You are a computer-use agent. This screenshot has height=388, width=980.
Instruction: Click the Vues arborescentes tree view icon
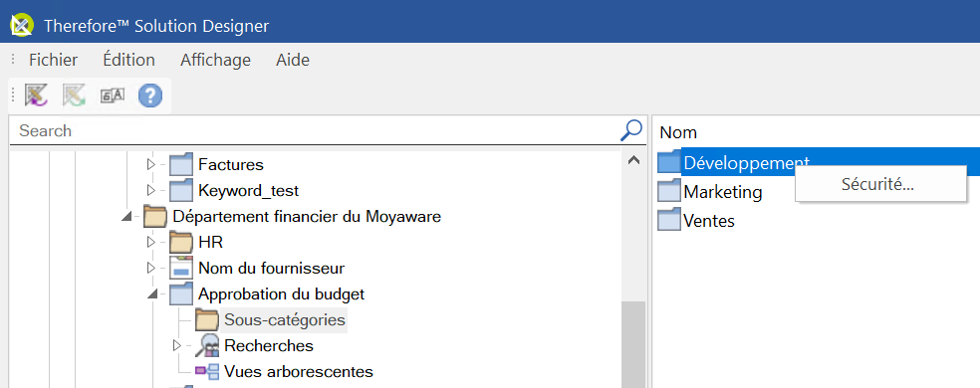(207, 372)
